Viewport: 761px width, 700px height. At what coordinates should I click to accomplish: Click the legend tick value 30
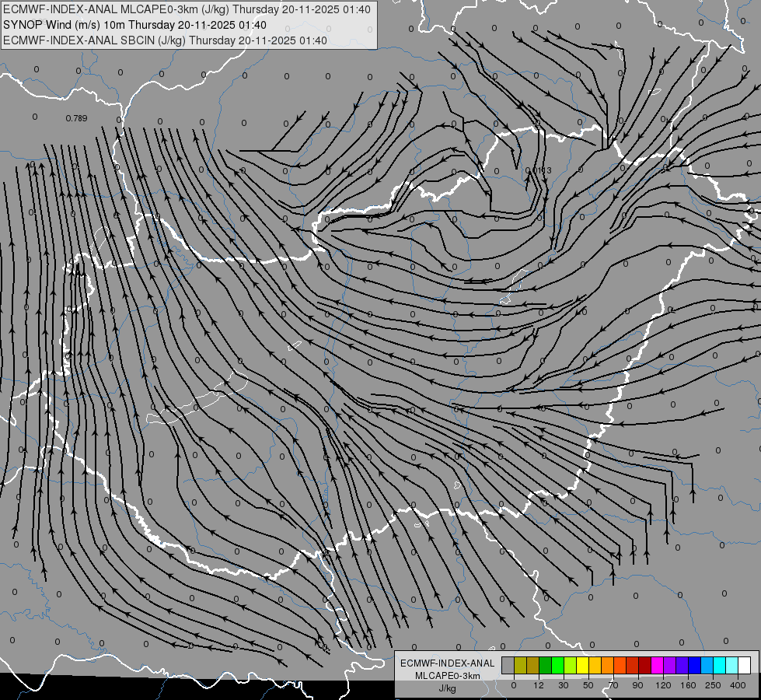pyautogui.click(x=564, y=685)
